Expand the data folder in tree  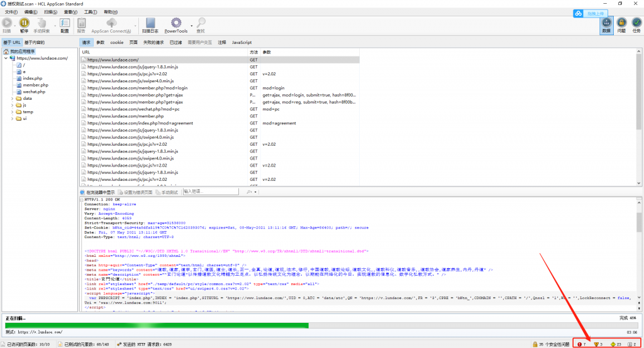click(x=12, y=99)
